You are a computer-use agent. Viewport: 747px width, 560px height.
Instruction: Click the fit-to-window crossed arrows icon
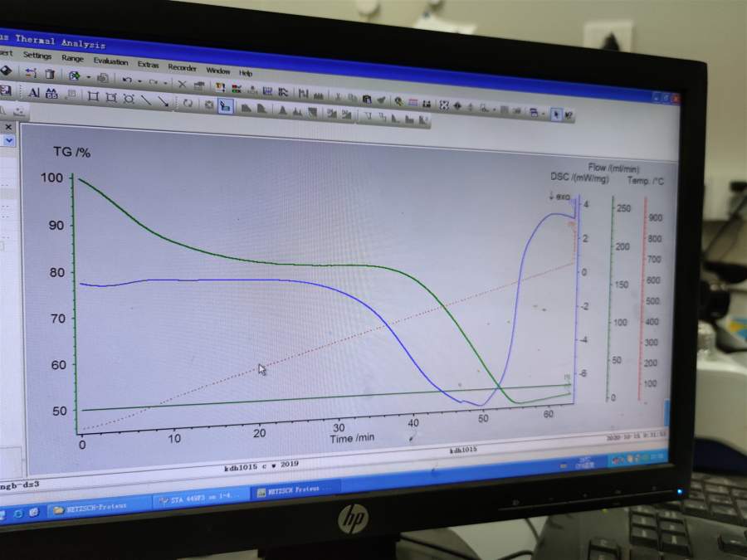point(443,105)
